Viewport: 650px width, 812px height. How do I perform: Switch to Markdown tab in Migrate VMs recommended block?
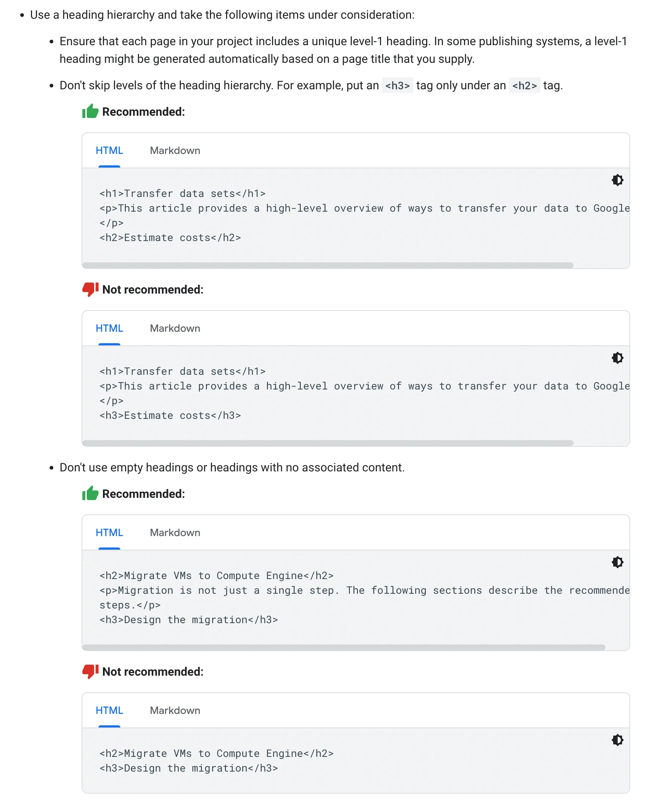point(175,532)
